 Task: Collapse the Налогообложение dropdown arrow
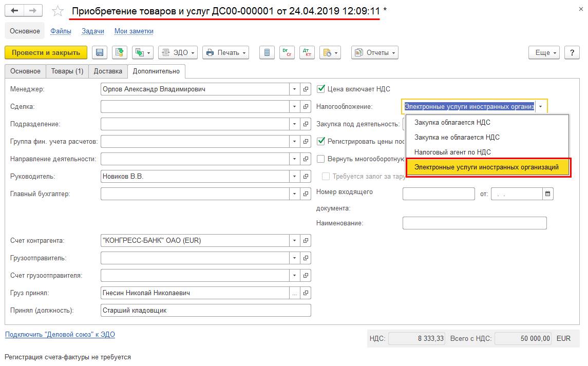pos(540,106)
